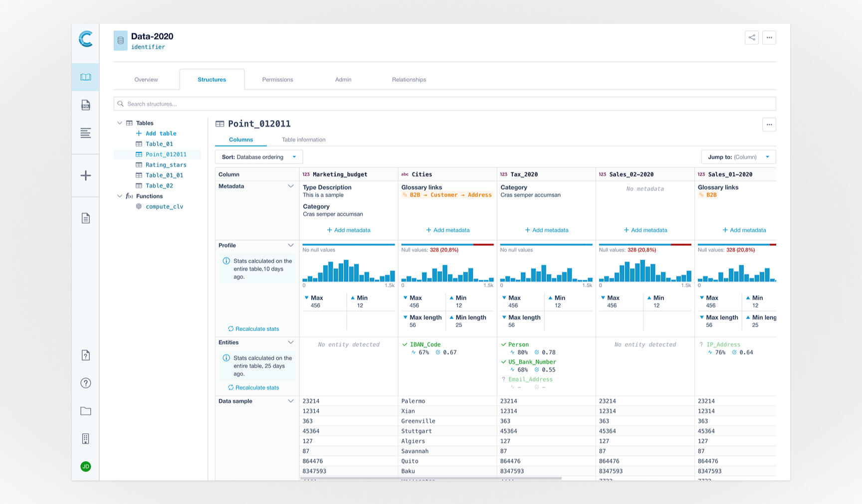
Task: Switch to the Table information tab
Action: coord(303,140)
